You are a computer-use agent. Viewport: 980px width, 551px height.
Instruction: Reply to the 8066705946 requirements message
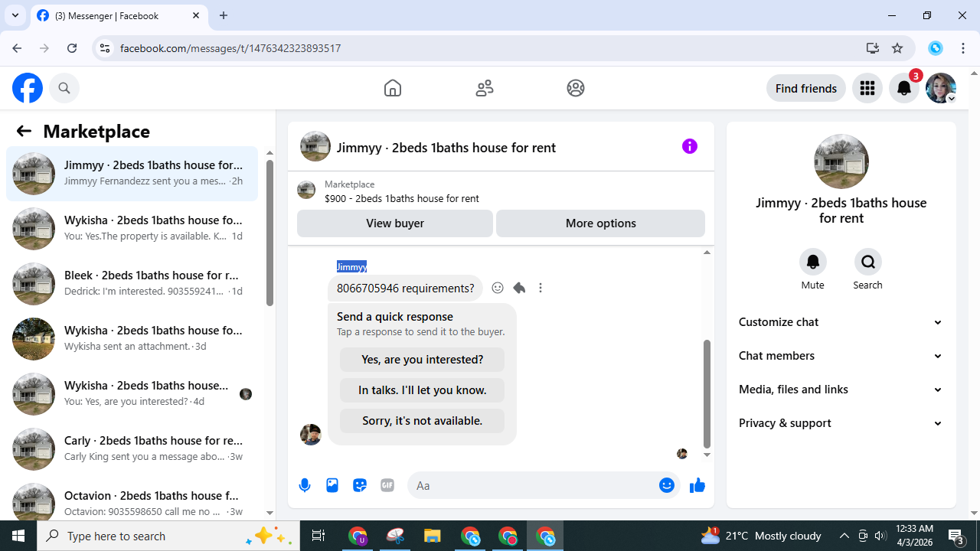(519, 288)
